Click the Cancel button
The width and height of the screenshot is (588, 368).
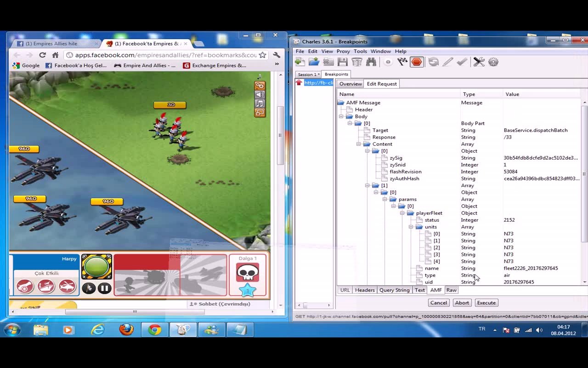(438, 303)
